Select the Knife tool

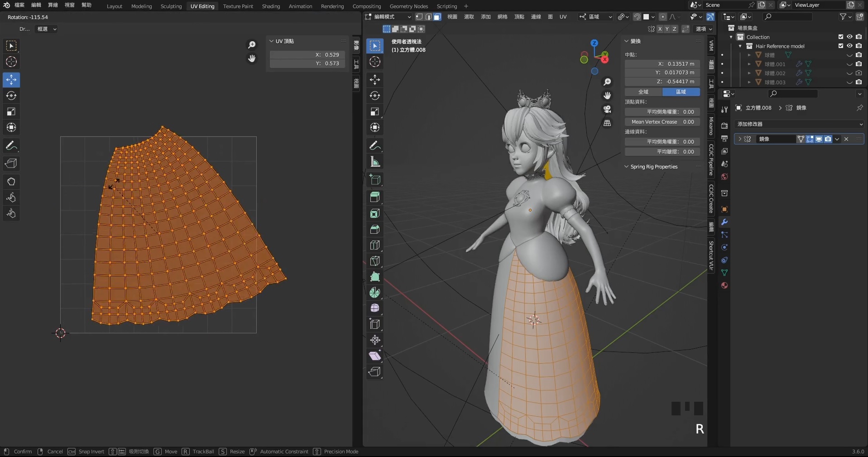[x=375, y=261]
